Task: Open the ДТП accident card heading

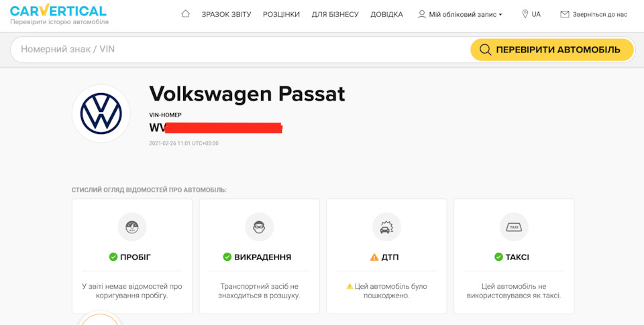Action: click(390, 257)
